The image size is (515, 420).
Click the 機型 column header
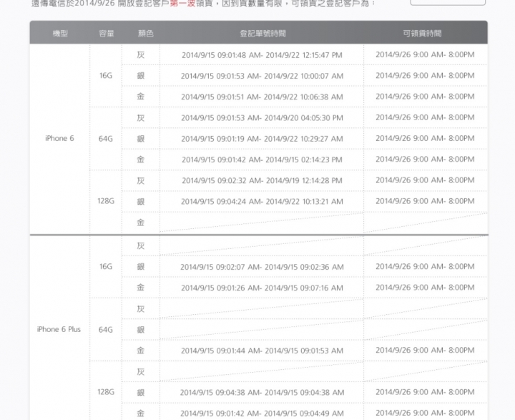point(60,33)
